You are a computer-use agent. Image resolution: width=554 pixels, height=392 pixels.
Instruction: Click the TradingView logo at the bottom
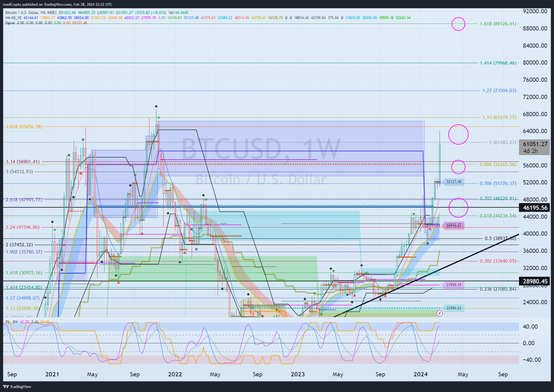click(x=17, y=387)
